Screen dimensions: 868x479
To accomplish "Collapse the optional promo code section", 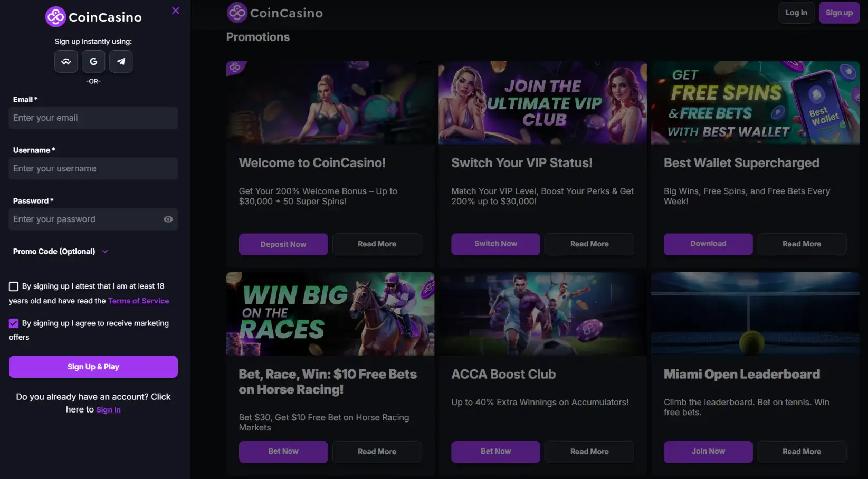I will [104, 252].
